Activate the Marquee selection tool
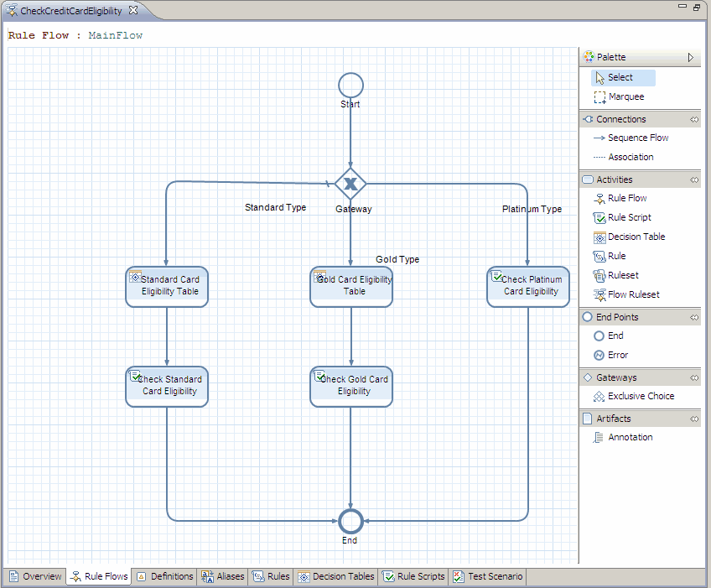Image resolution: width=711 pixels, height=588 pixels. pyautogui.click(x=625, y=96)
